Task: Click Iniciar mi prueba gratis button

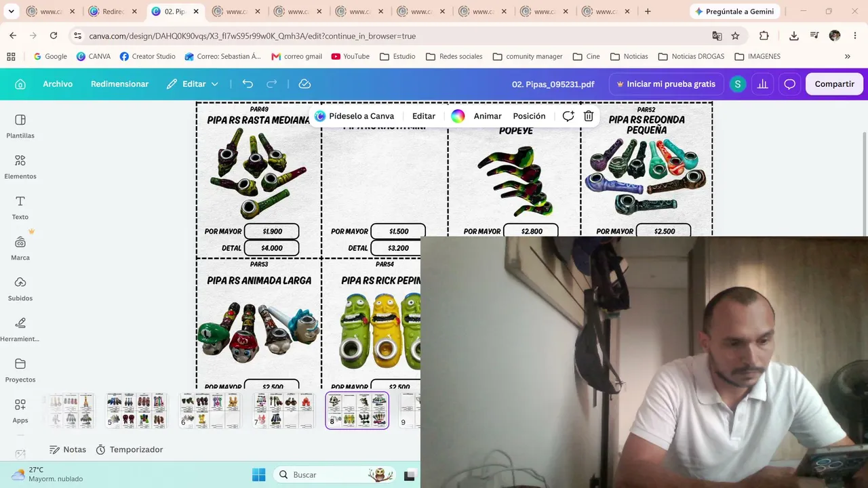Action: (665, 84)
